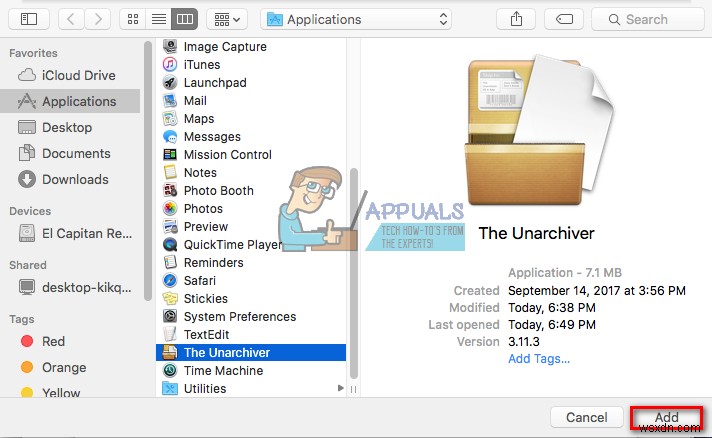
Task: Switch to column view
Action: click(x=185, y=20)
